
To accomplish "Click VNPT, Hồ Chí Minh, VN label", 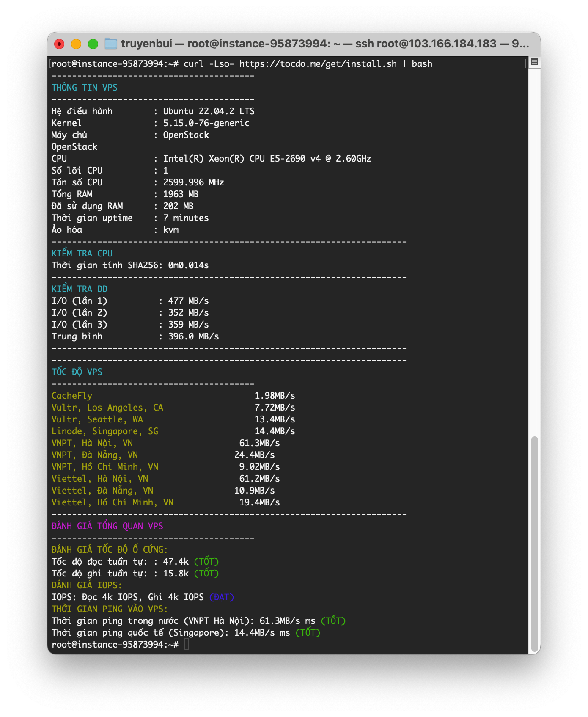I will pos(105,467).
